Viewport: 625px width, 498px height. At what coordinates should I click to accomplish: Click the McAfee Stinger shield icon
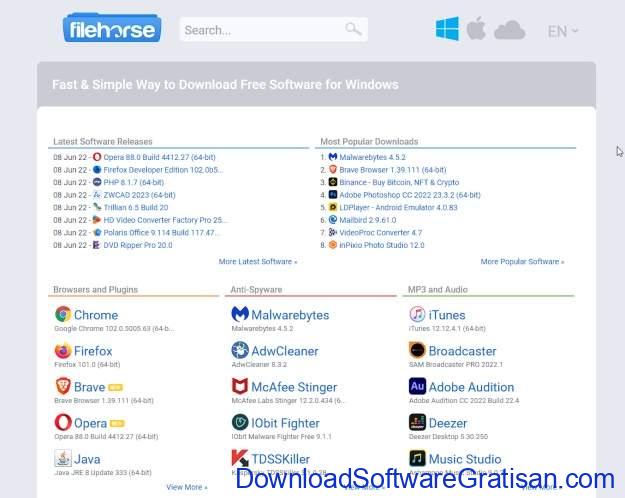[240, 386]
